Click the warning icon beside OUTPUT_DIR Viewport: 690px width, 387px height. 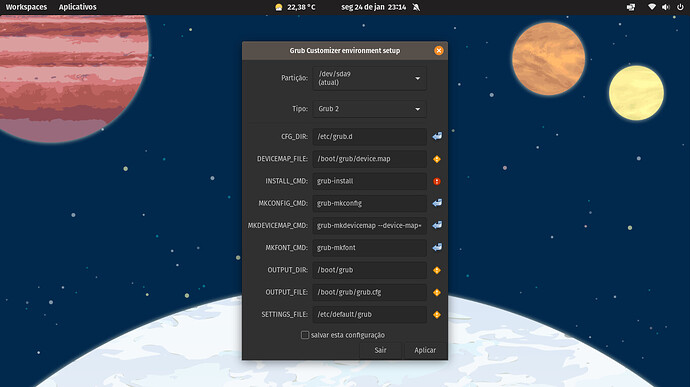pos(437,270)
